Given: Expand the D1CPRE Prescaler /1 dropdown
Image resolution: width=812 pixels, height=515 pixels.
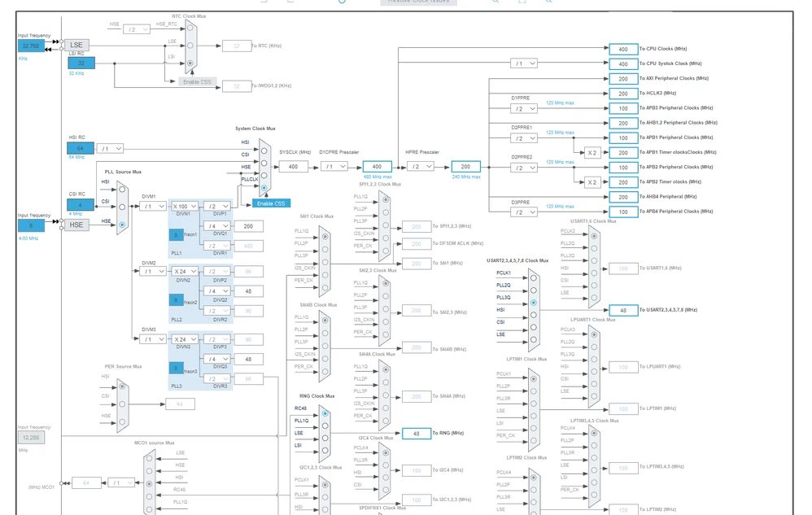Looking at the screenshot, I should pyautogui.click(x=334, y=167).
